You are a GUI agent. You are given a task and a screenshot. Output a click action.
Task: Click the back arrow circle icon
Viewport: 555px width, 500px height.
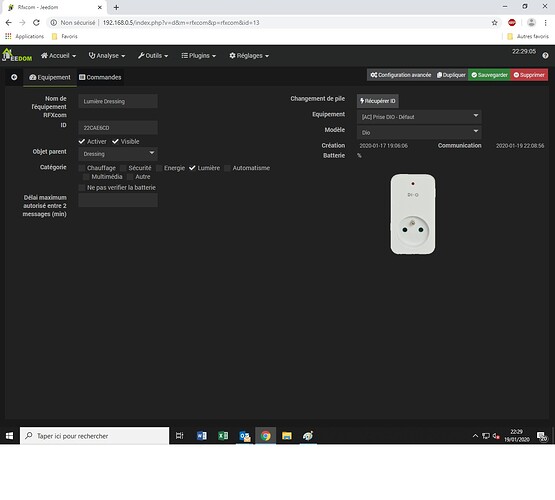[x=14, y=77]
